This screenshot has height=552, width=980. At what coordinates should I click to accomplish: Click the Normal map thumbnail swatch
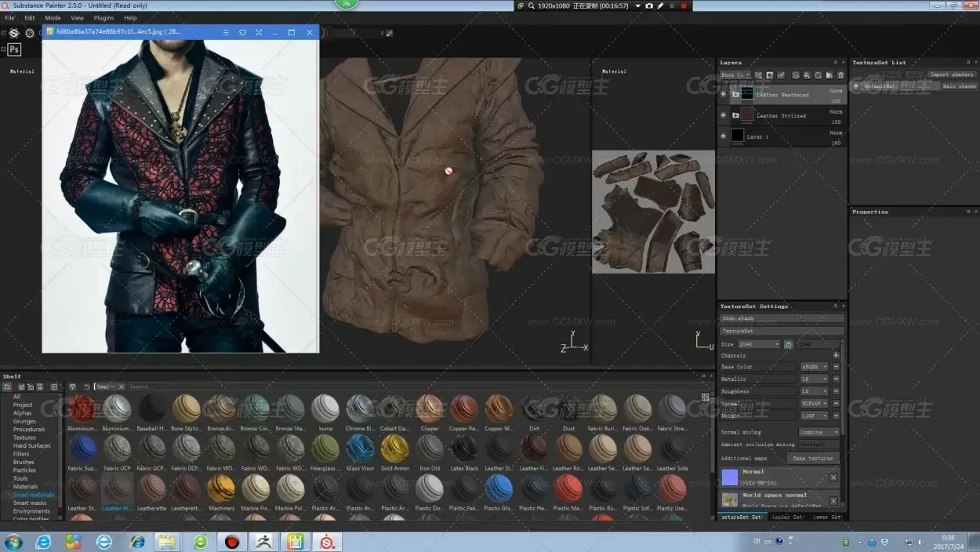point(730,477)
